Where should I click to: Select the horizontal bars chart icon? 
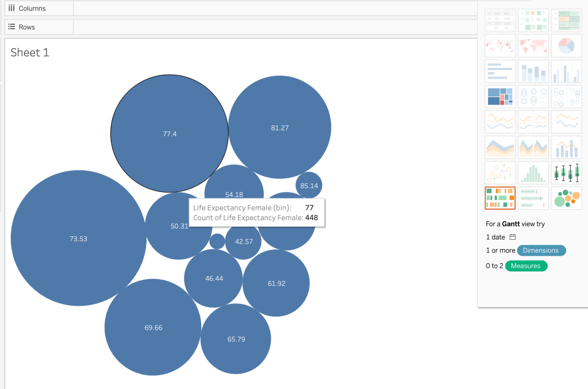(500, 71)
